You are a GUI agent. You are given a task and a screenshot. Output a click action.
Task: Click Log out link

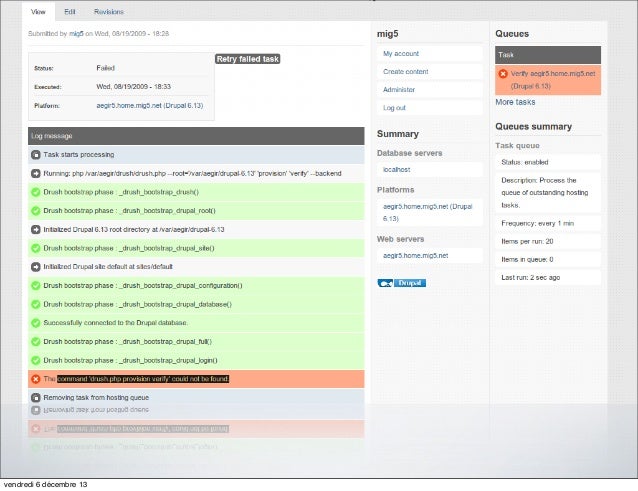tap(394, 108)
